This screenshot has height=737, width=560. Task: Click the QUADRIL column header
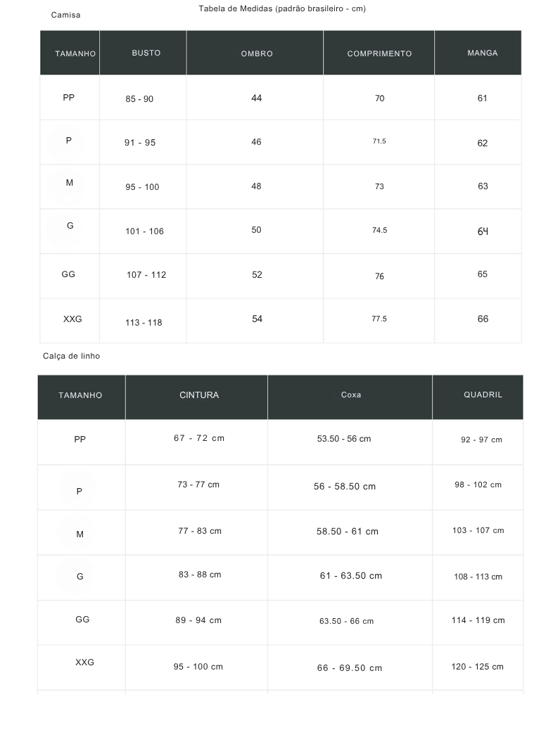coord(483,395)
